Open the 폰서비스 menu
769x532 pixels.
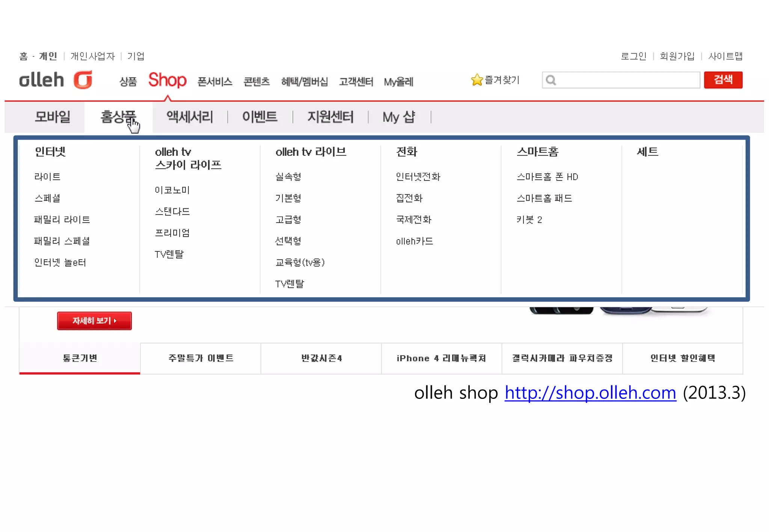[x=215, y=81]
